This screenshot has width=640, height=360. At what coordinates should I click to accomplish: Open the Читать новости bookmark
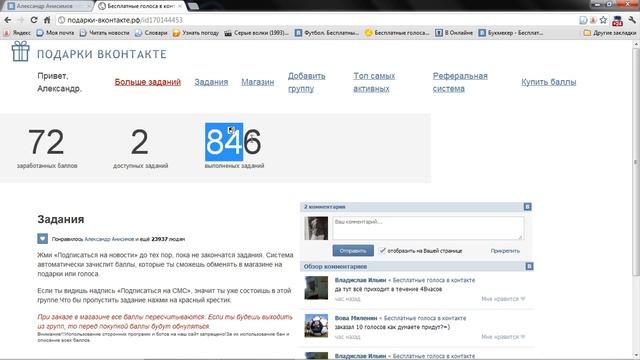click(104, 33)
